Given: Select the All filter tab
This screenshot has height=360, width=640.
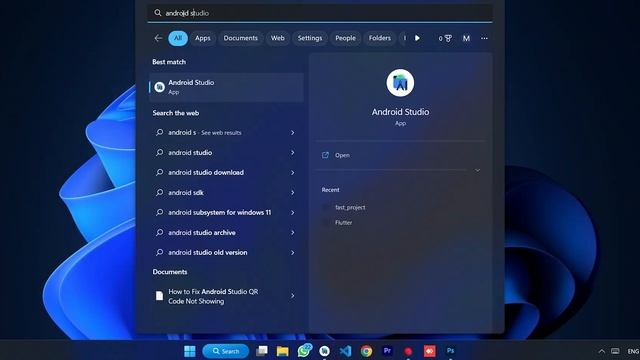Looking at the screenshot, I should tap(178, 38).
